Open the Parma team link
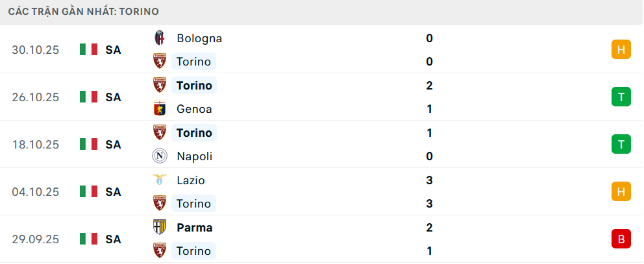644x264 pixels. 194,228
